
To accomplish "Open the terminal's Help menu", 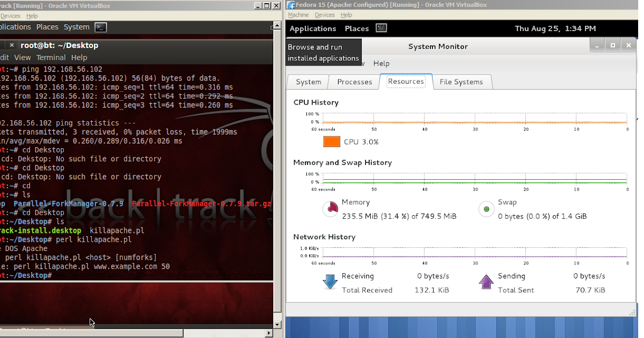I will pos(79,57).
